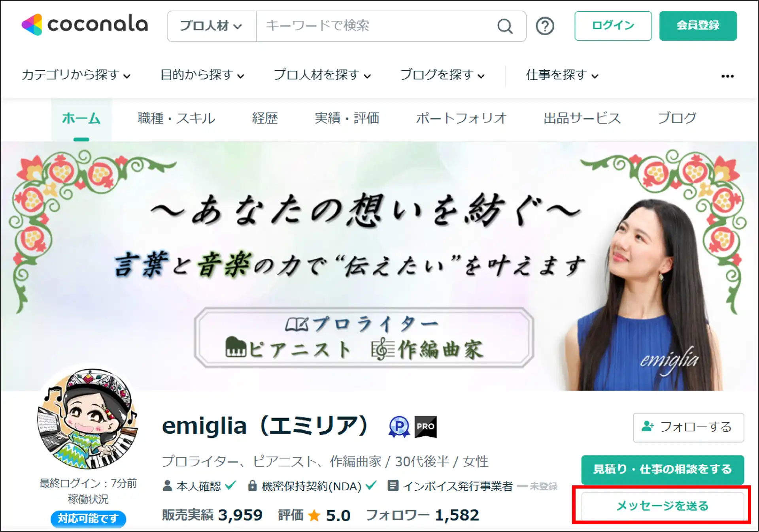Screen dimensions: 759x532
Task: Click the coconala logo
Action: click(85, 24)
